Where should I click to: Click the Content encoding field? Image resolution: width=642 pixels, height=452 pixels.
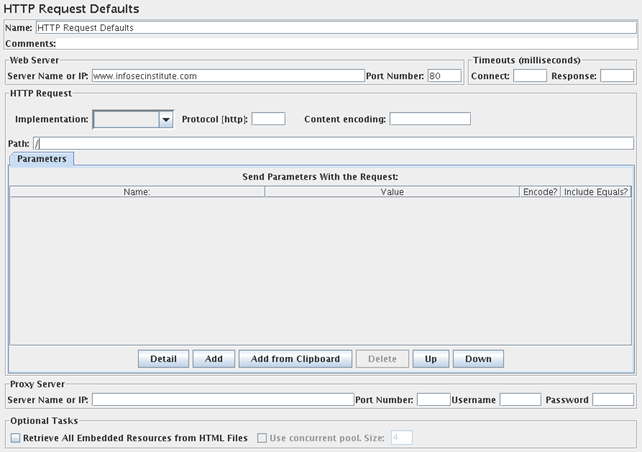430,119
